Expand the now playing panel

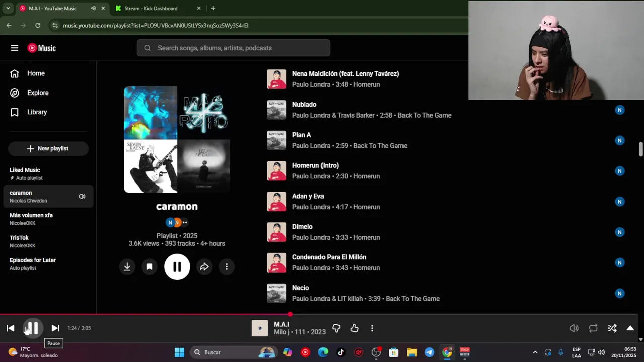[630, 328]
